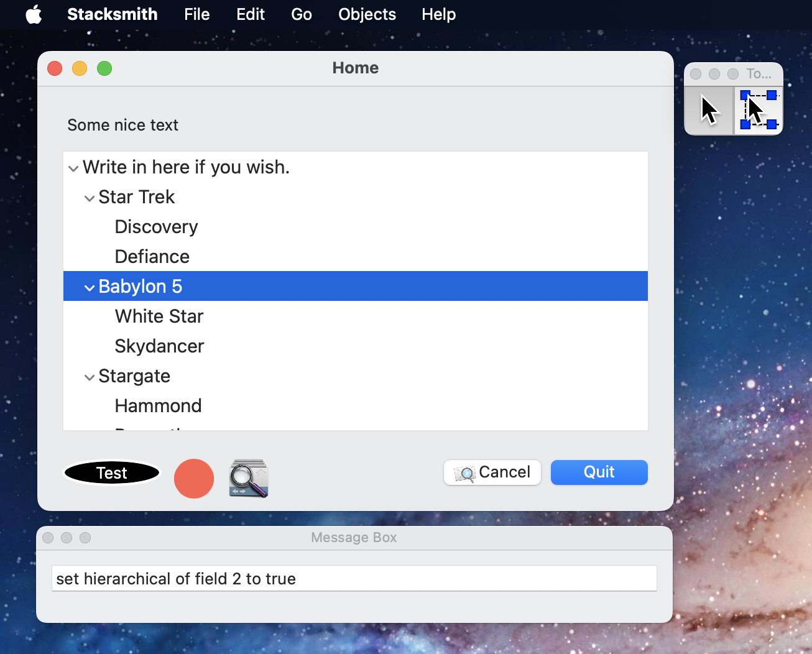
Task: Select the Babylon 5 row label
Action: click(141, 287)
